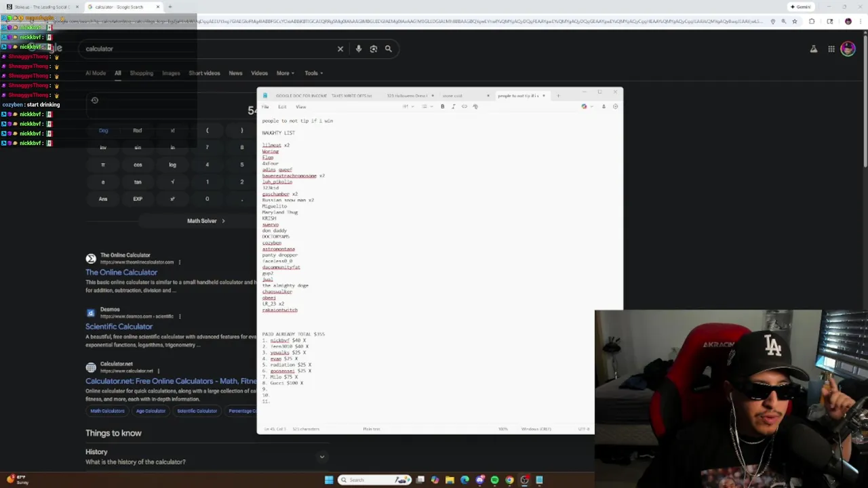
Task: Click the Gemini button in Chrome
Action: (801, 7)
